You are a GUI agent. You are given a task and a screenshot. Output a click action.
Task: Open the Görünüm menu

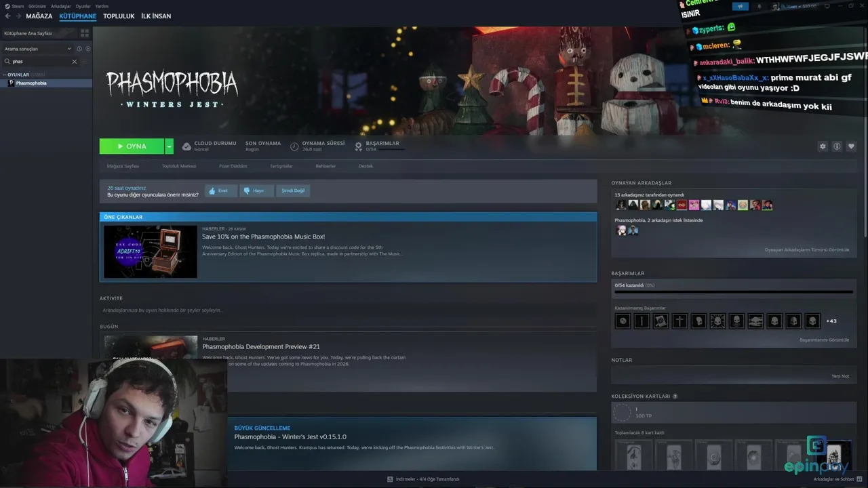click(x=37, y=6)
